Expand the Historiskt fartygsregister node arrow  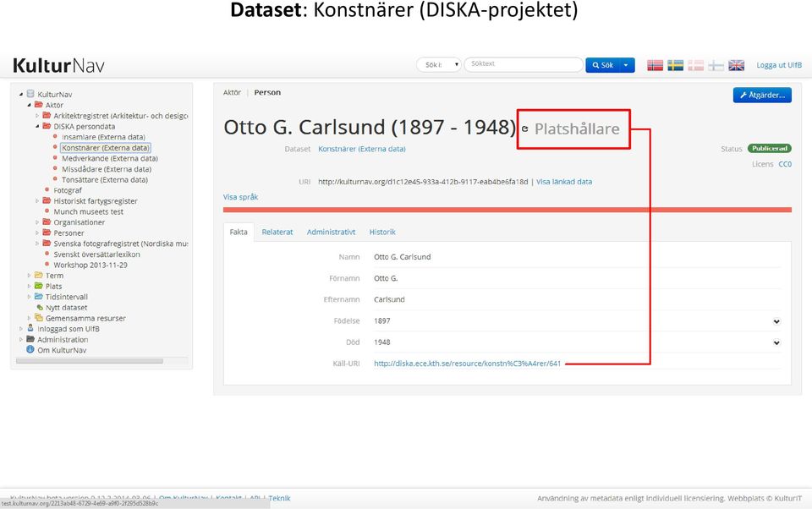click(x=37, y=201)
